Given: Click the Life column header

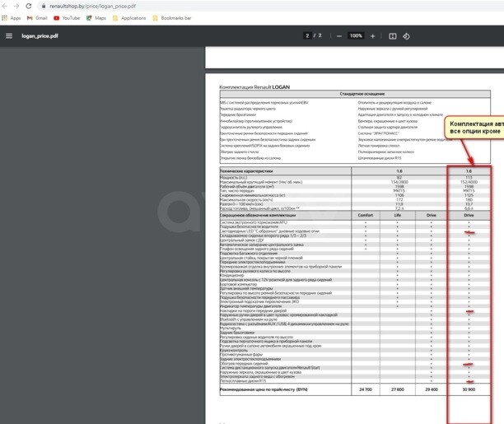Looking at the screenshot, I should [398, 215].
